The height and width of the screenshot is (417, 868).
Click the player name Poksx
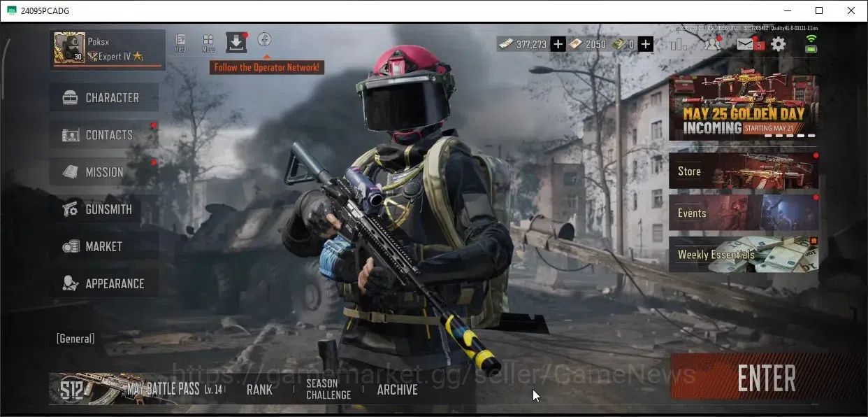99,42
